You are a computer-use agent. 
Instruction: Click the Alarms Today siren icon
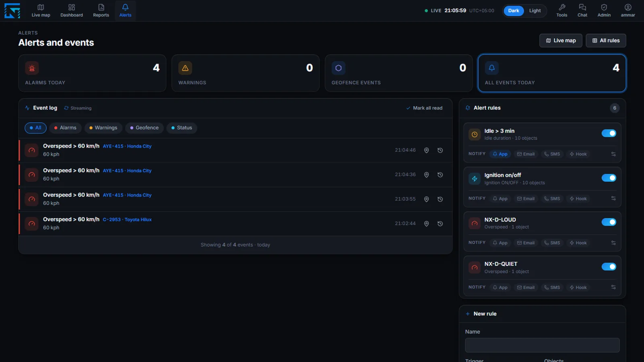tap(32, 68)
